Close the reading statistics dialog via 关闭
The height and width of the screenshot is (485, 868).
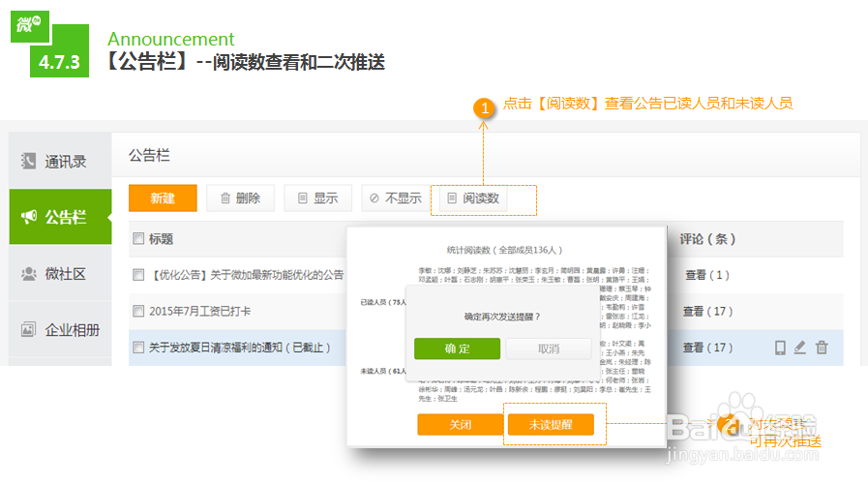[x=461, y=425]
